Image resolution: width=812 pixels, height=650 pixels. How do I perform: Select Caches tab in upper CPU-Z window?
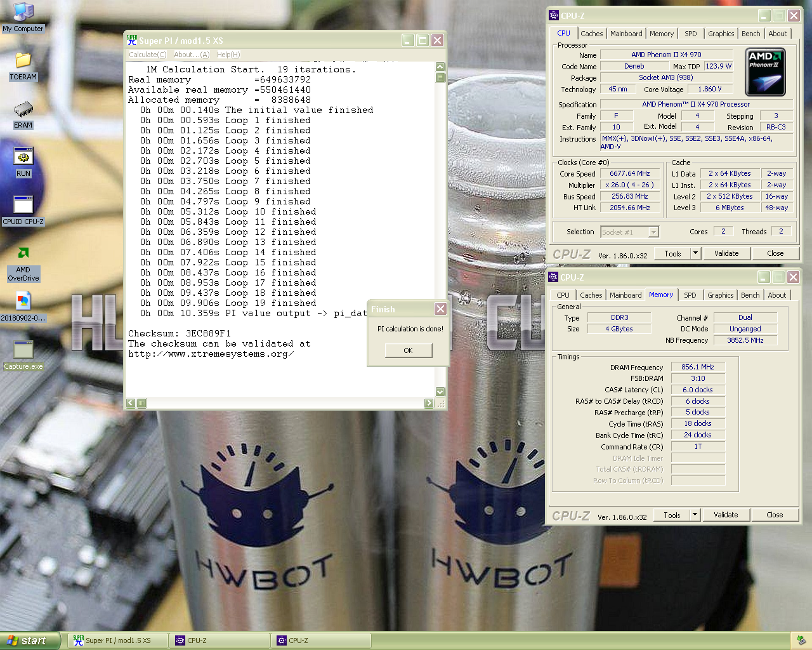tap(592, 34)
